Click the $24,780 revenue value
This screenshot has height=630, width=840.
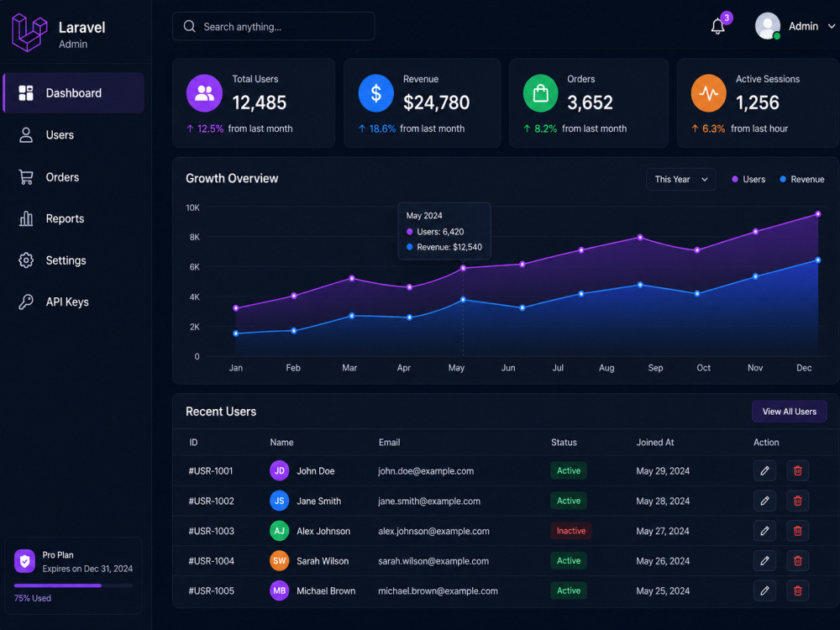[x=436, y=102]
